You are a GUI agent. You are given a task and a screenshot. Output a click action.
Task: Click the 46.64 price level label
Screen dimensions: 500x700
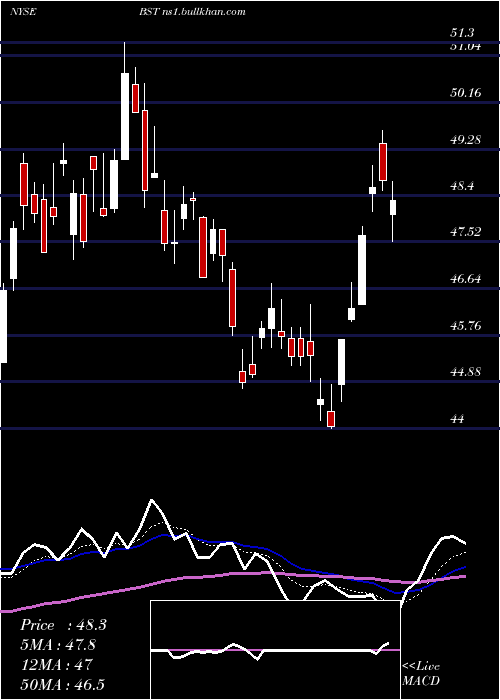point(465,279)
